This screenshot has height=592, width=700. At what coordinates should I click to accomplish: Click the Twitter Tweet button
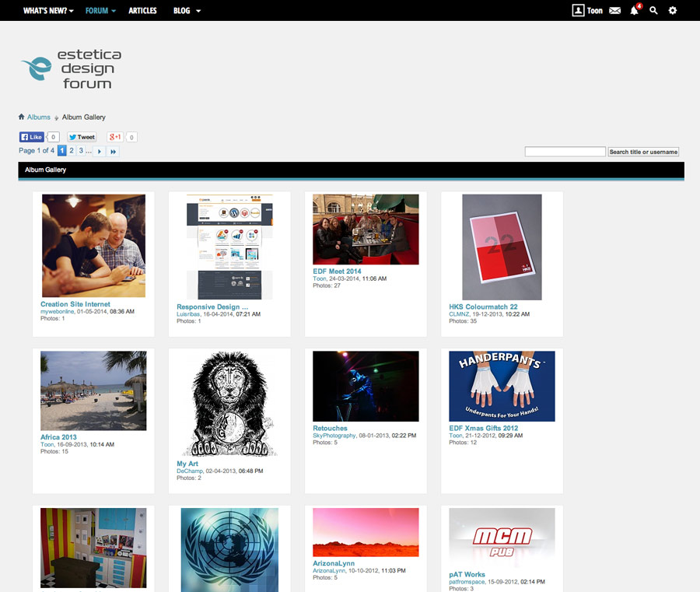coord(82,137)
